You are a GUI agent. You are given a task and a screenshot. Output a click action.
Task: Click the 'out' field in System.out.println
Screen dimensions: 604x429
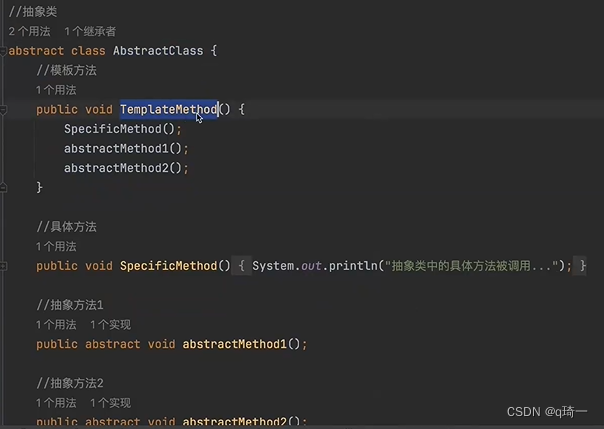311,266
